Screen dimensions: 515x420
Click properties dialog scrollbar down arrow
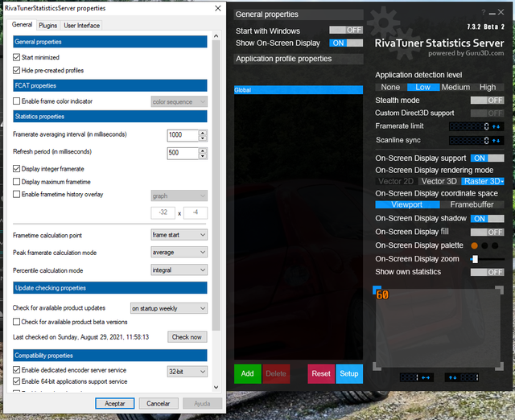pos(216,387)
